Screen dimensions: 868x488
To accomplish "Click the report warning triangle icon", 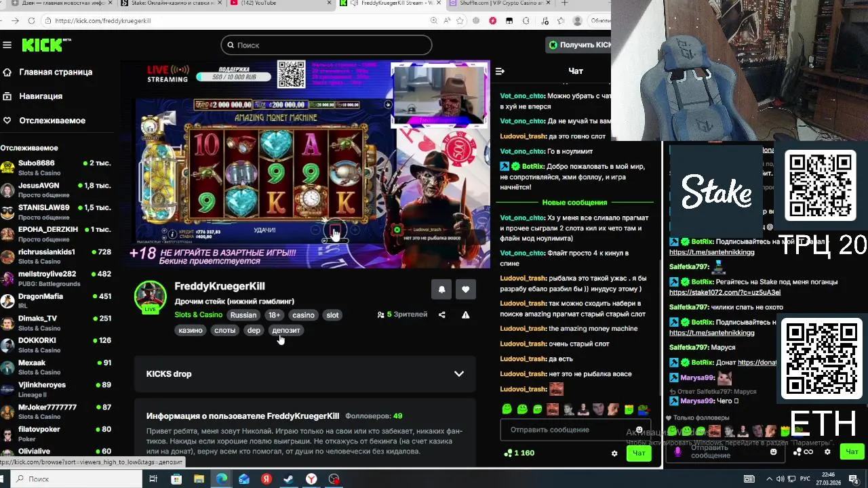I will (x=465, y=314).
